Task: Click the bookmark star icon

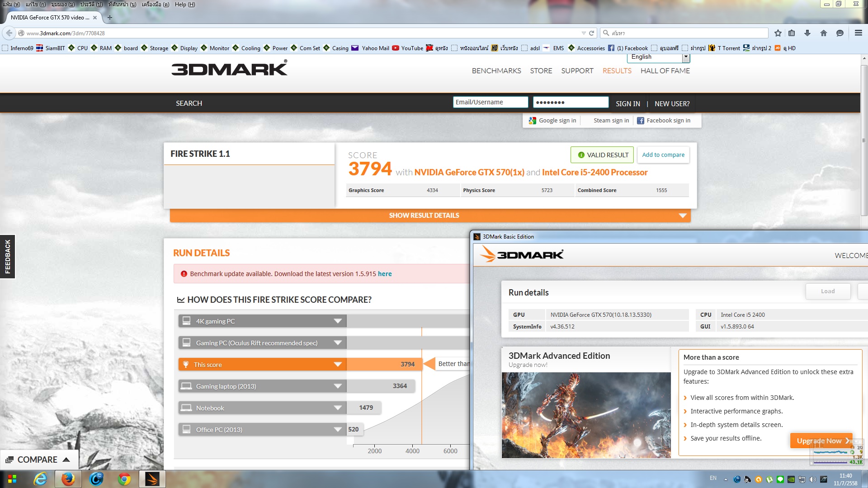Action: tap(778, 33)
